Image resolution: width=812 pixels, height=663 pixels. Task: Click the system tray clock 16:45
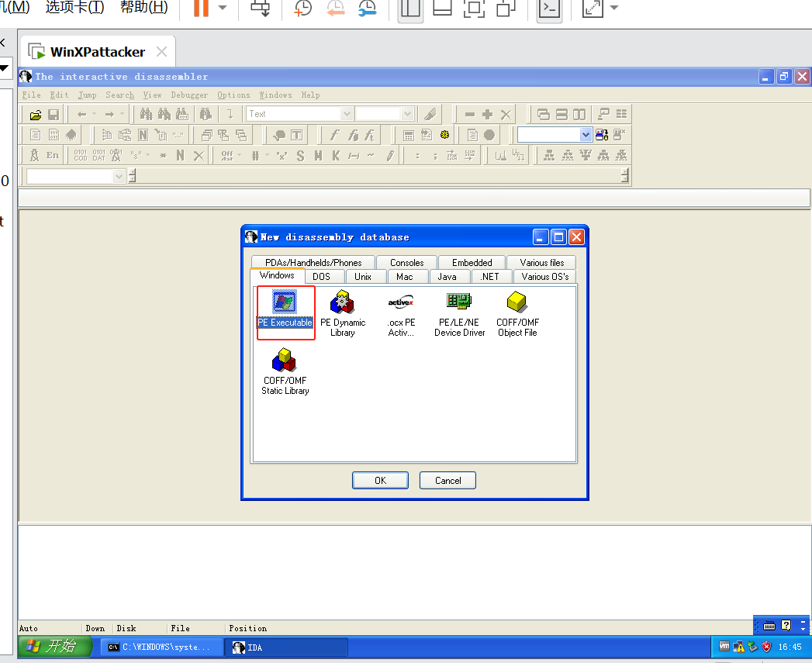[x=790, y=647]
